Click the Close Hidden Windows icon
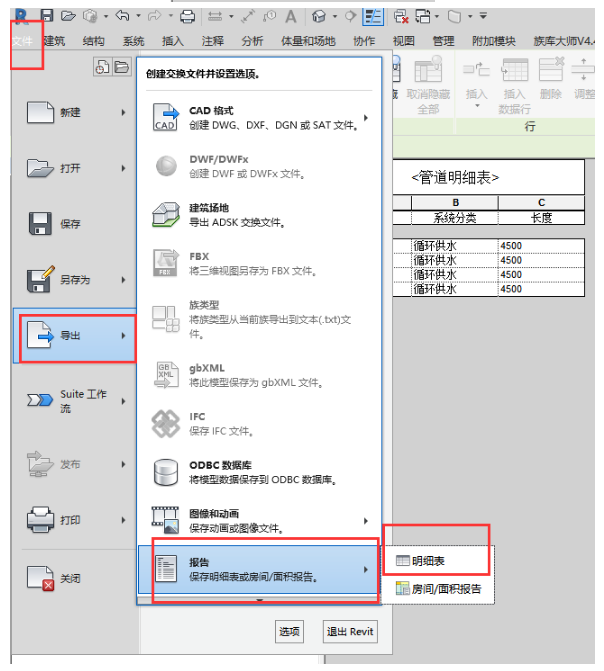The height and width of the screenshot is (671, 604). pyautogui.click(x=401, y=17)
